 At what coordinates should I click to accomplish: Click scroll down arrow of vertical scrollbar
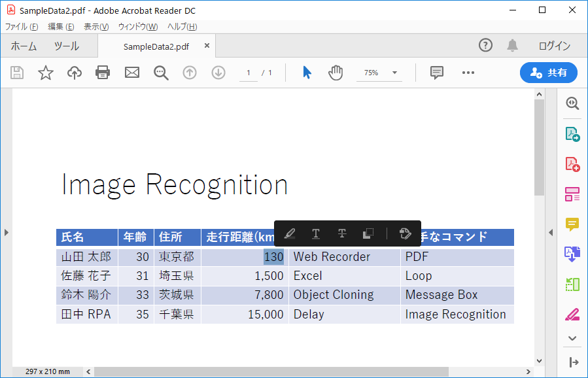pyautogui.click(x=539, y=361)
